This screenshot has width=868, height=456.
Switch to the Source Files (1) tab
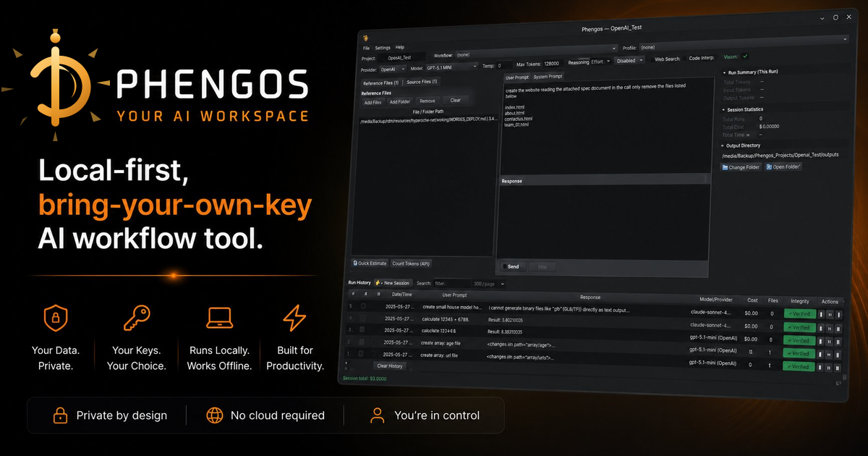[422, 82]
